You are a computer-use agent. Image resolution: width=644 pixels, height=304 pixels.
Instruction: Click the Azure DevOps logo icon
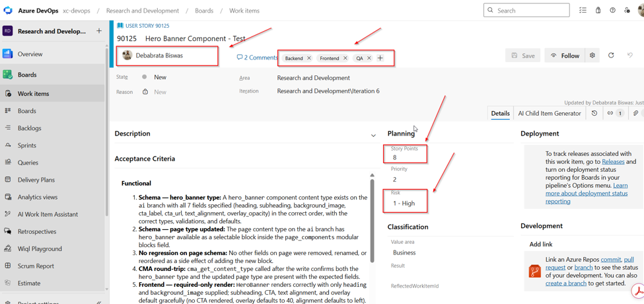click(8, 11)
